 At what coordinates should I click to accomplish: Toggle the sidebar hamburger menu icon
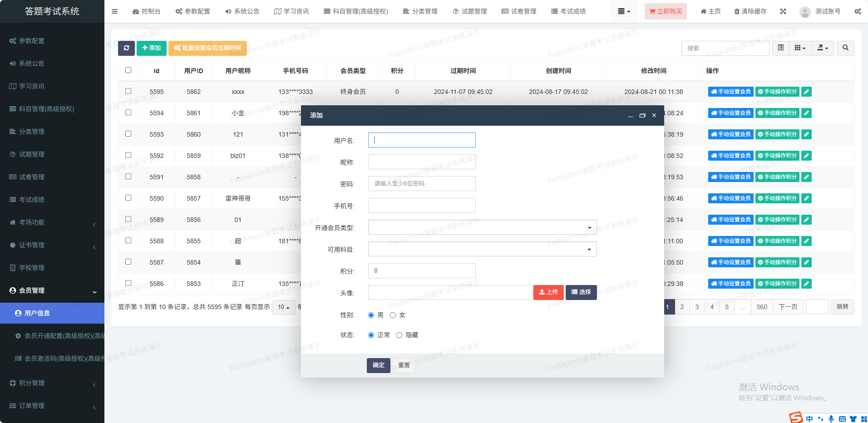[114, 11]
